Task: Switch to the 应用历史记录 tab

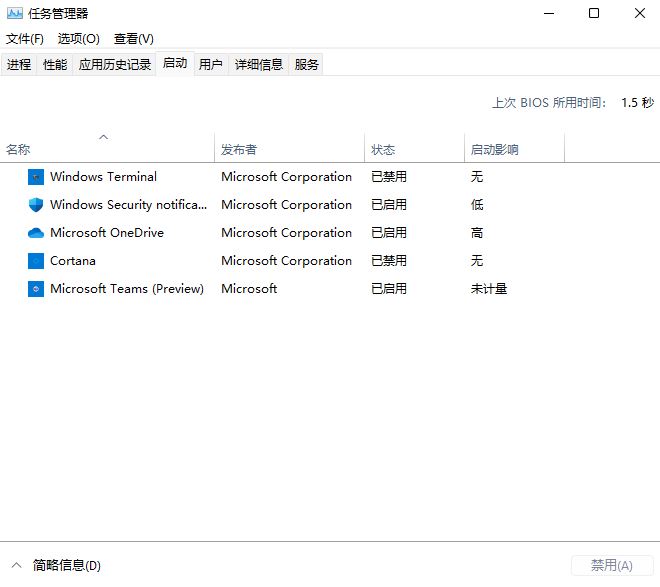Action: coord(114,64)
